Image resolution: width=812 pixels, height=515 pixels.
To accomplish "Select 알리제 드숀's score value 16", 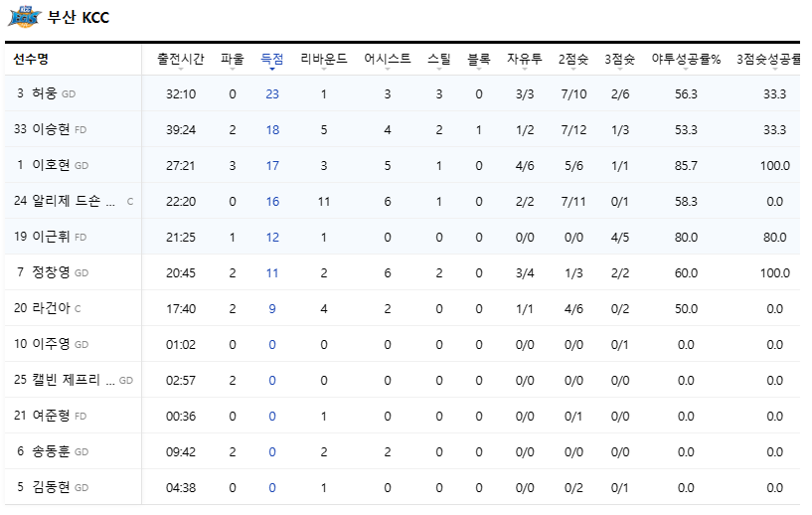I will point(272,202).
